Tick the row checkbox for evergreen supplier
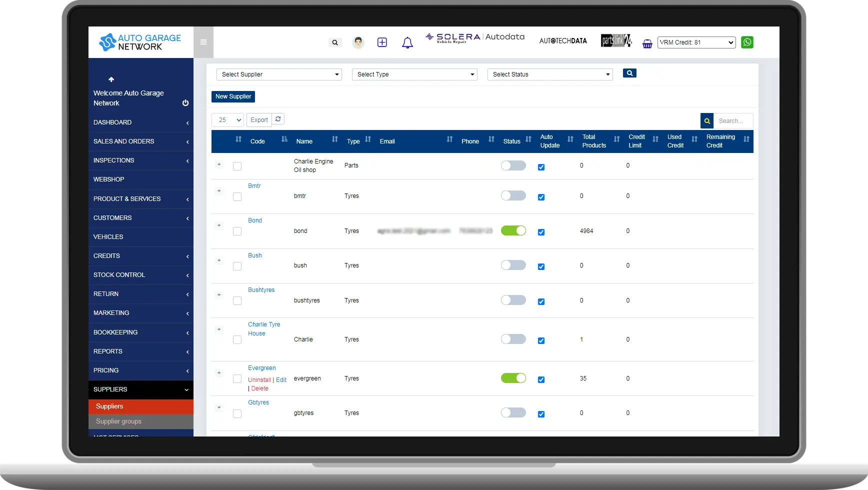 pos(237,378)
